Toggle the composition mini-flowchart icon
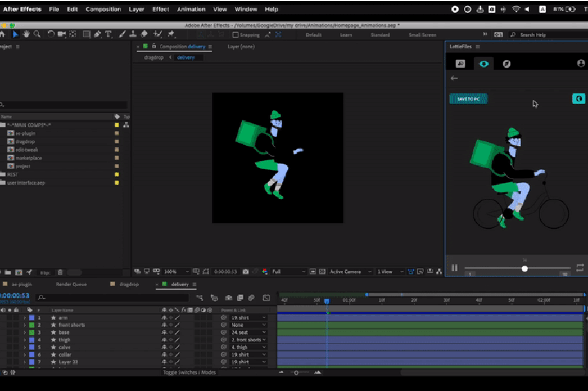 [x=200, y=298]
